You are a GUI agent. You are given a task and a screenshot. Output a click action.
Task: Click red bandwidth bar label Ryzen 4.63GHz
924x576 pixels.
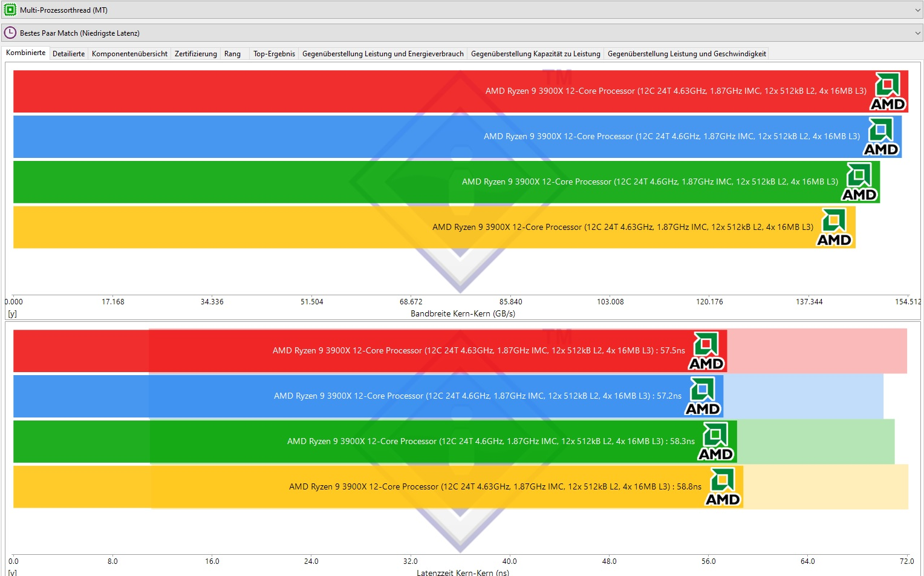[x=675, y=91]
